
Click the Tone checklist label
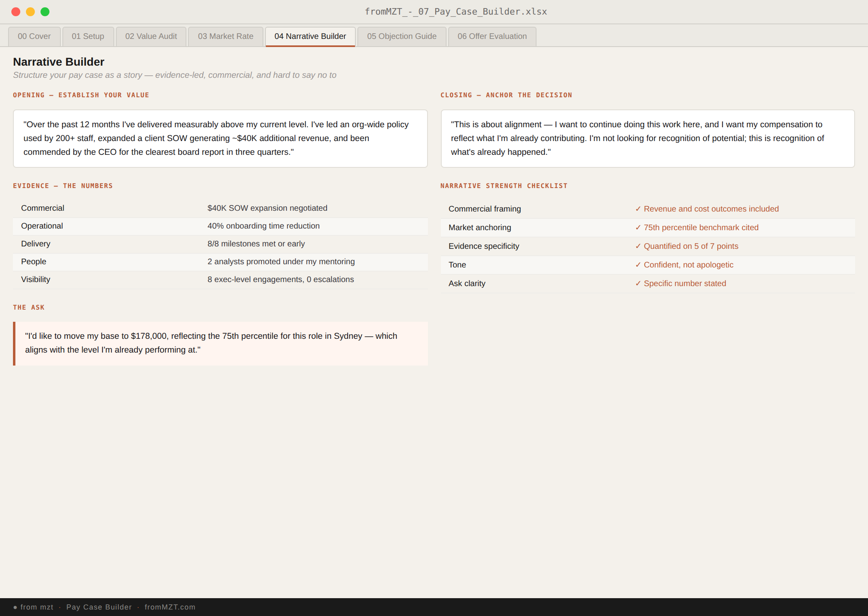coord(457,265)
